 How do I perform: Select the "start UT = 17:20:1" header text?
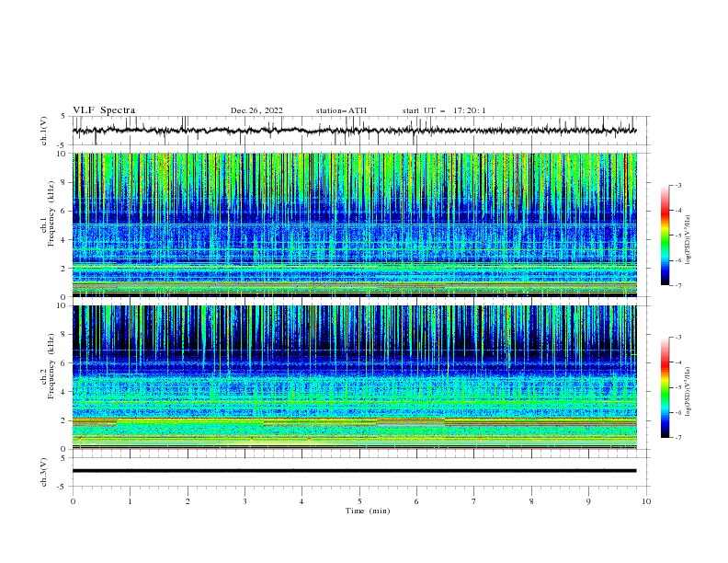(x=444, y=110)
